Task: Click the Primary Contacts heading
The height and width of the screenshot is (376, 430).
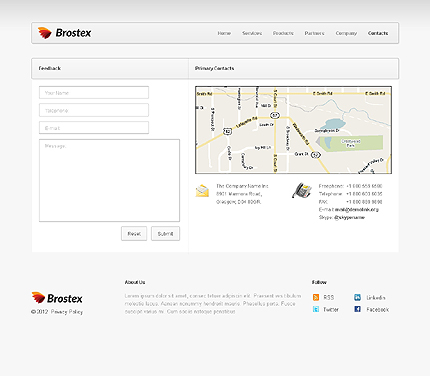Action: tap(214, 68)
